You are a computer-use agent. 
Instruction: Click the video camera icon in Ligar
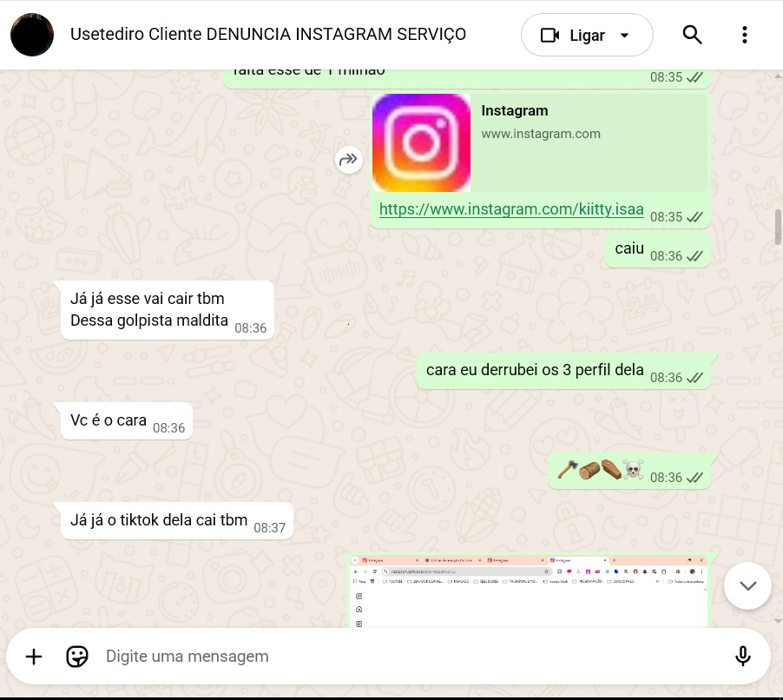pyautogui.click(x=549, y=36)
